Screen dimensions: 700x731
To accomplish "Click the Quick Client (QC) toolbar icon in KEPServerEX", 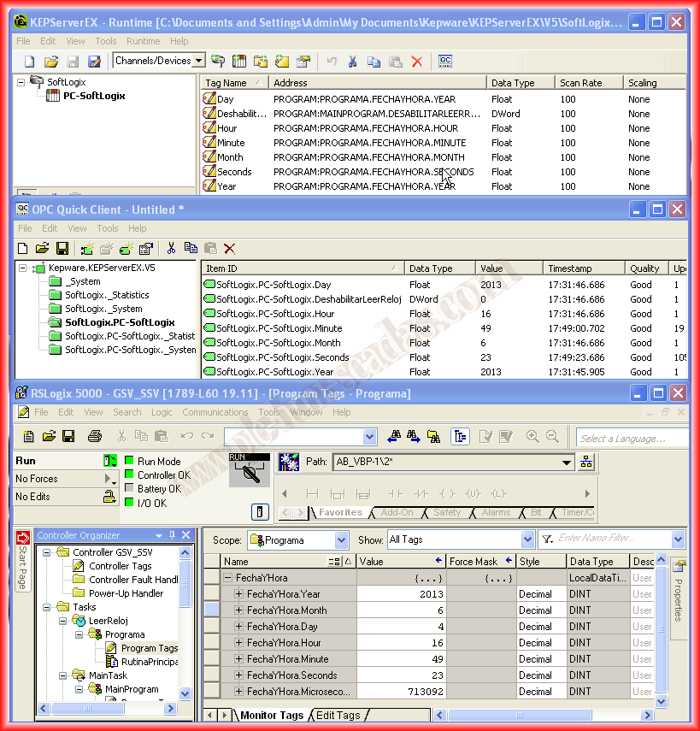I will pyautogui.click(x=445, y=61).
